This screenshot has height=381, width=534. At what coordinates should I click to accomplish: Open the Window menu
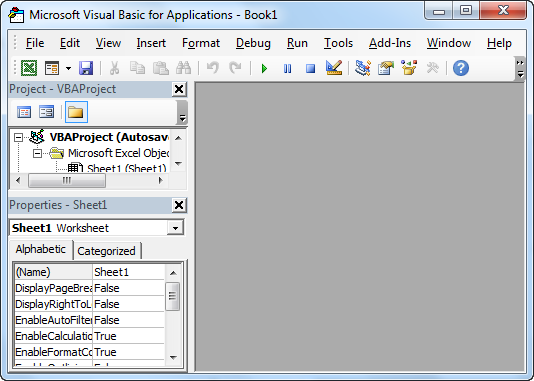tap(449, 43)
